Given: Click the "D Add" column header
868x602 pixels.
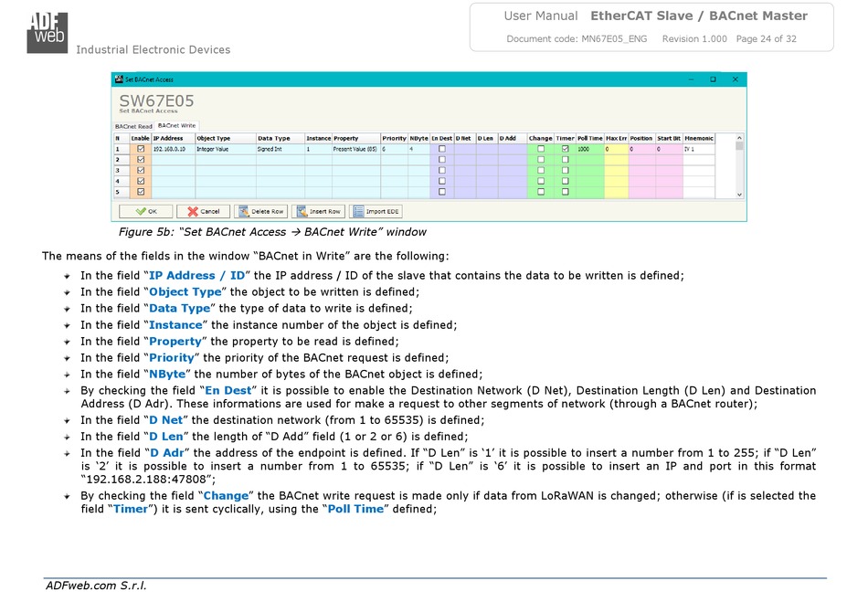Looking at the screenshot, I should (x=513, y=138).
